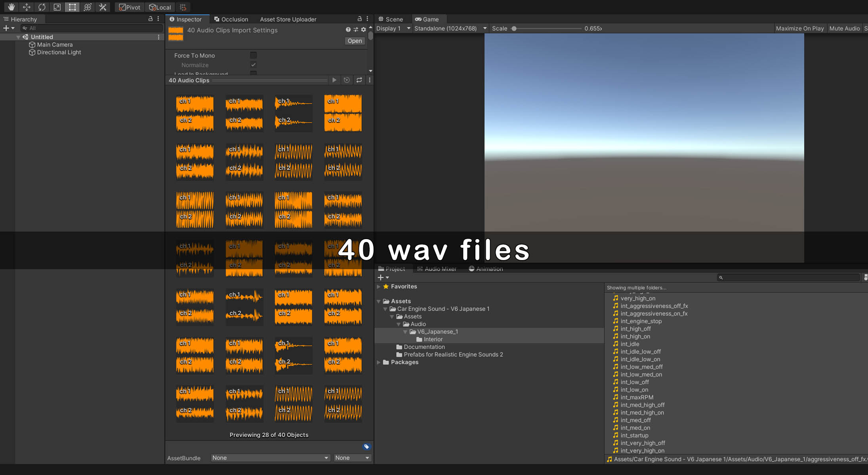Select the Move tool
Viewport: 868px width, 475px height.
point(27,7)
